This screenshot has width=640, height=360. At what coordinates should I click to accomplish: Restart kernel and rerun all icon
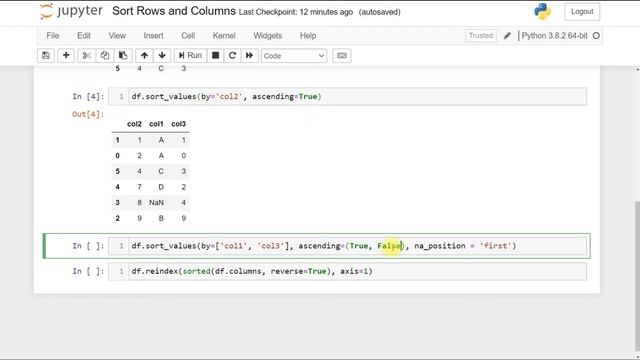[x=249, y=56]
